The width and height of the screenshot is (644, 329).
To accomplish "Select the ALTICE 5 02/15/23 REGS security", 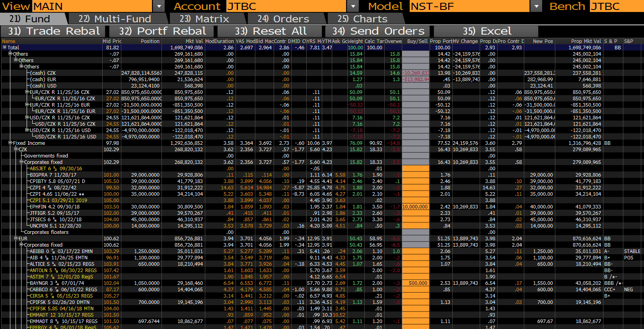I will click(62, 264).
